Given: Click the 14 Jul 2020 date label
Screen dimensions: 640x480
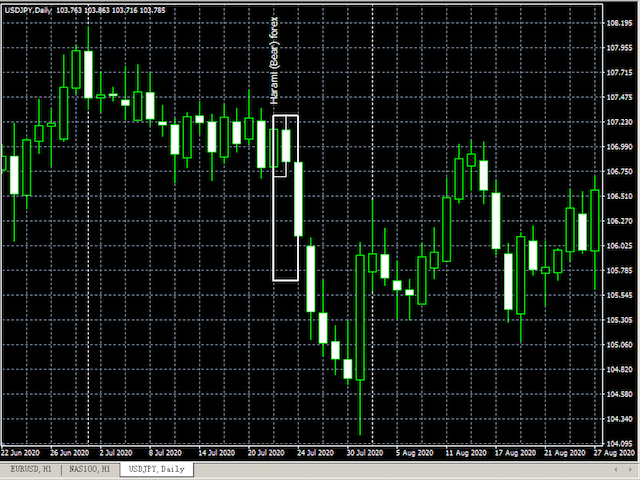Looking at the screenshot, I should point(217,453).
